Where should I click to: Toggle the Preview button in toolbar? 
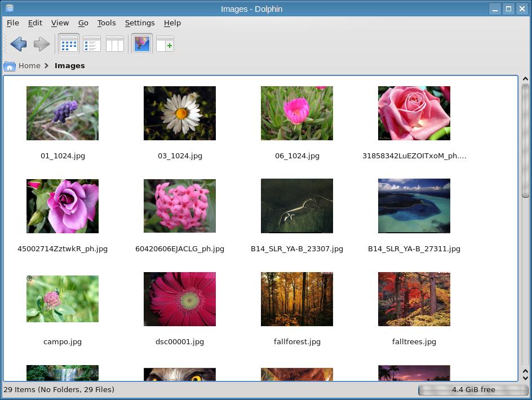142,44
